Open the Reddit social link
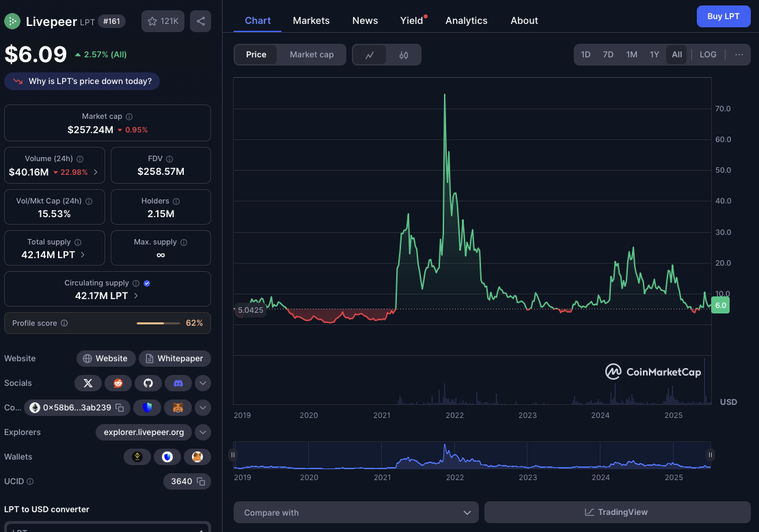This screenshot has width=759, height=532. pos(118,383)
